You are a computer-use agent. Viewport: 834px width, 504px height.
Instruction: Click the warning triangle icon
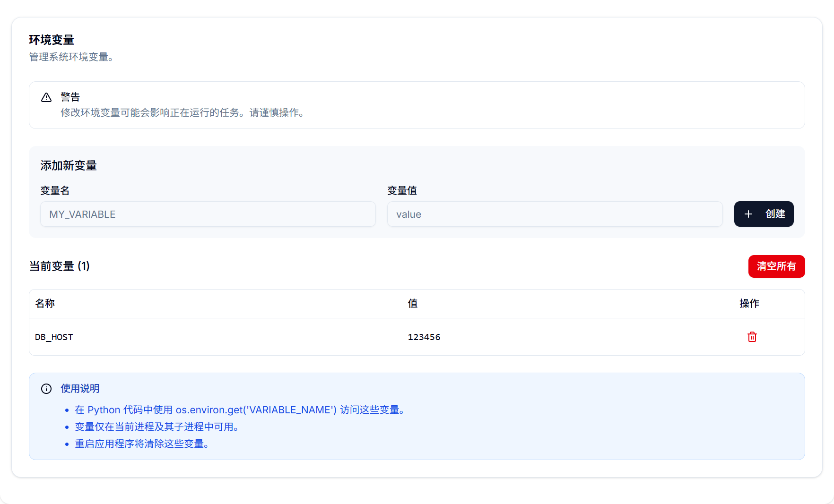[46, 97]
